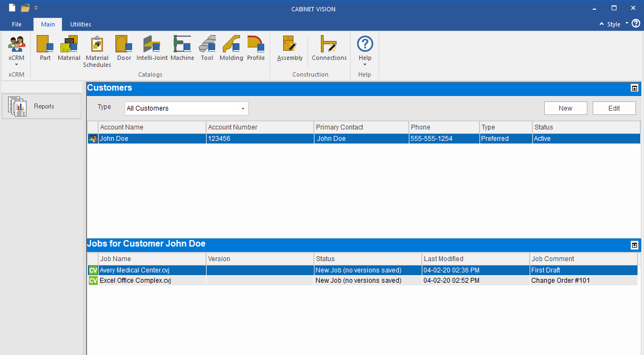This screenshot has height=355, width=644.
Task: Sort customers by Phone column
Action: click(x=444, y=127)
